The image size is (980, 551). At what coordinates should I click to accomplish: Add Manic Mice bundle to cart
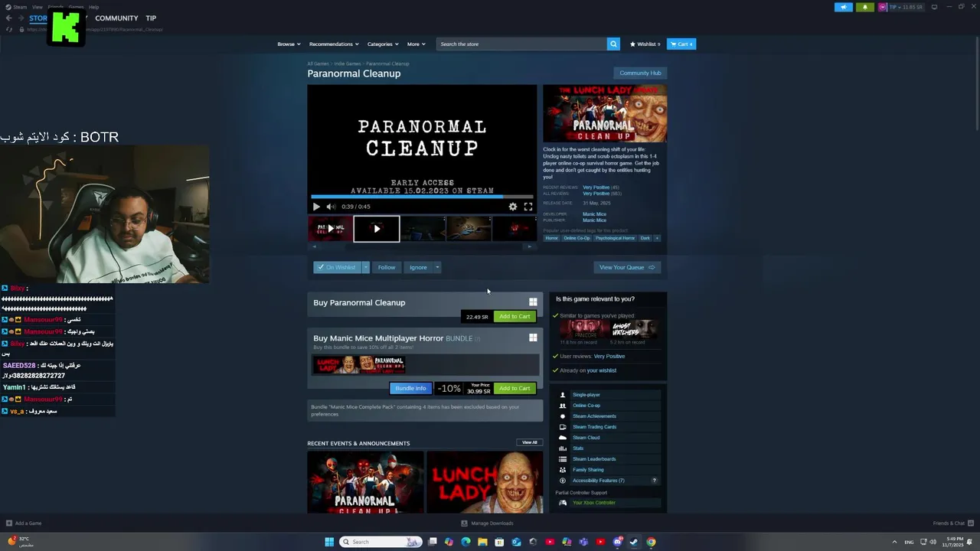tap(514, 388)
